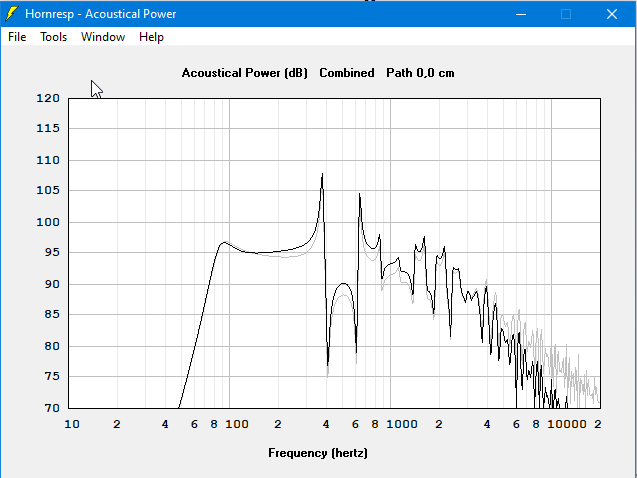Screen dimensions: 637x478
Task: Click the response curve peak near 400 Hz
Action: (x=322, y=175)
